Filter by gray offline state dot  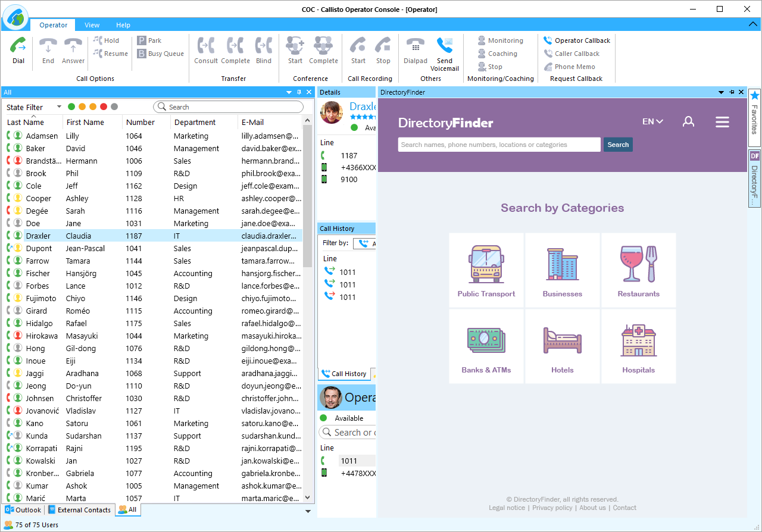(114, 107)
